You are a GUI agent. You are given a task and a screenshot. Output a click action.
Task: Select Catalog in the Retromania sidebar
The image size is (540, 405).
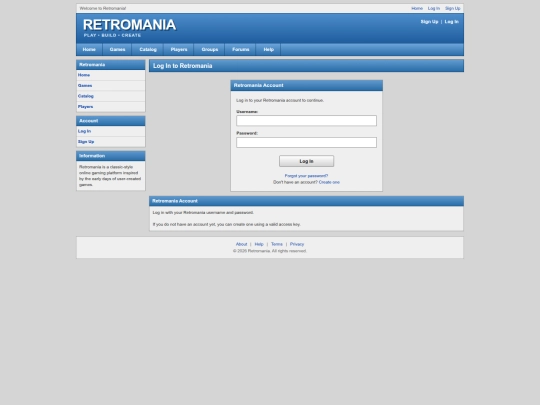pos(111,96)
